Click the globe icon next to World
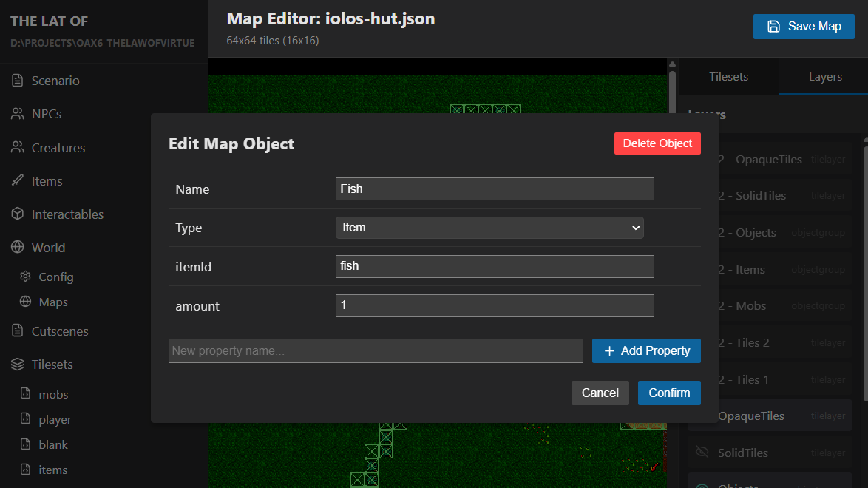The height and width of the screenshot is (488, 868). click(x=17, y=247)
